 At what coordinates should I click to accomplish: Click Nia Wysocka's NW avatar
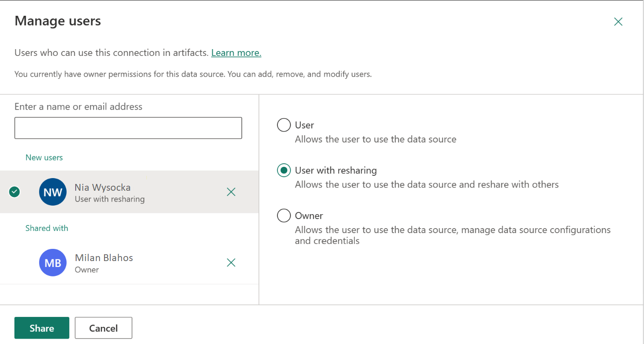point(53,192)
